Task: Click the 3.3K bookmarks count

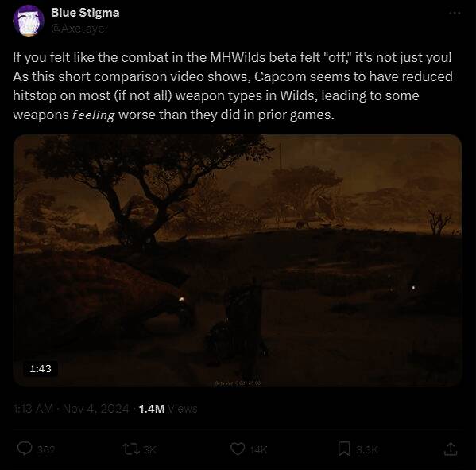Action: pyautogui.click(x=366, y=449)
